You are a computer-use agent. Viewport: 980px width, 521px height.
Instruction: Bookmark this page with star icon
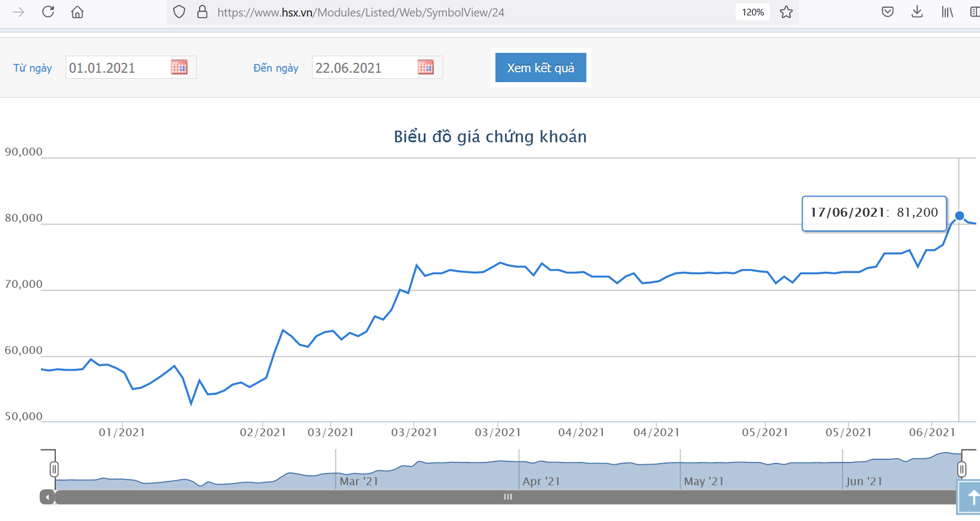tap(786, 12)
